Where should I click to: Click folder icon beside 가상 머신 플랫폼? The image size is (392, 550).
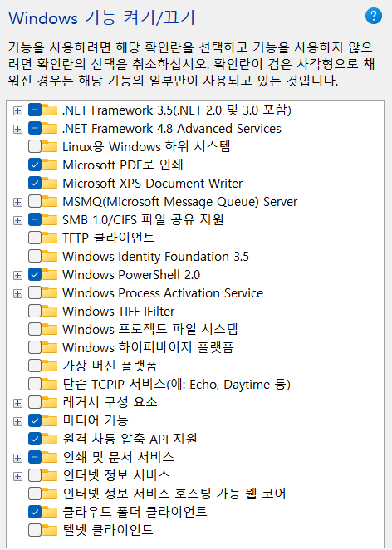(x=50, y=366)
